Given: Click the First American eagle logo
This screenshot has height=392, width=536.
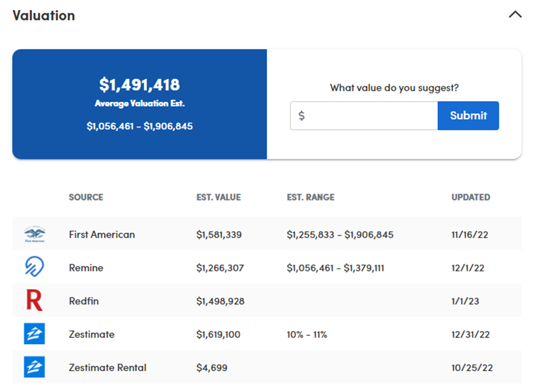Looking at the screenshot, I should 35,234.
